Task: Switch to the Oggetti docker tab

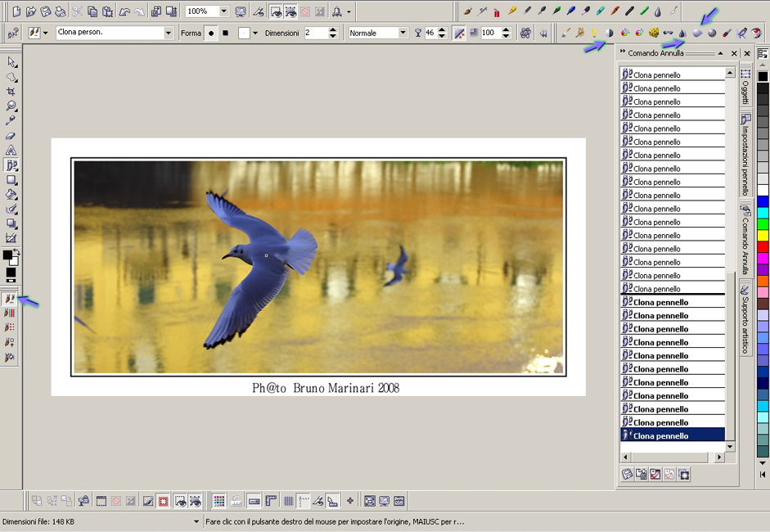Action: 745,87
